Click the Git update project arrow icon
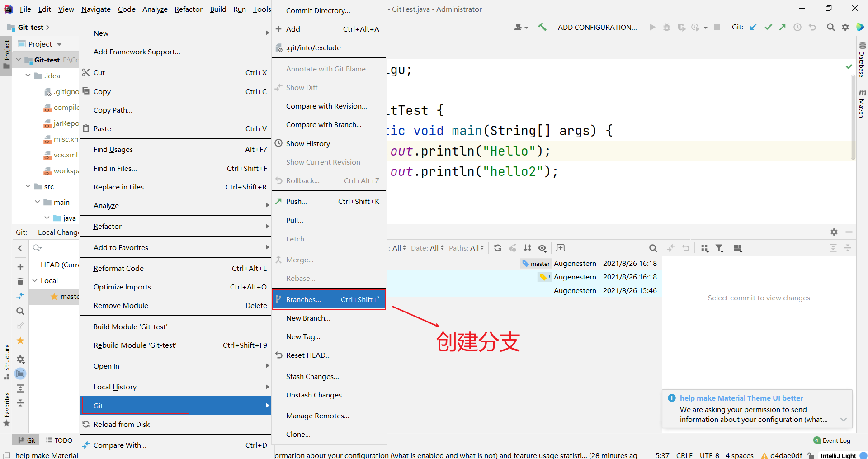This screenshot has width=868, height=459. pos(753,27)
